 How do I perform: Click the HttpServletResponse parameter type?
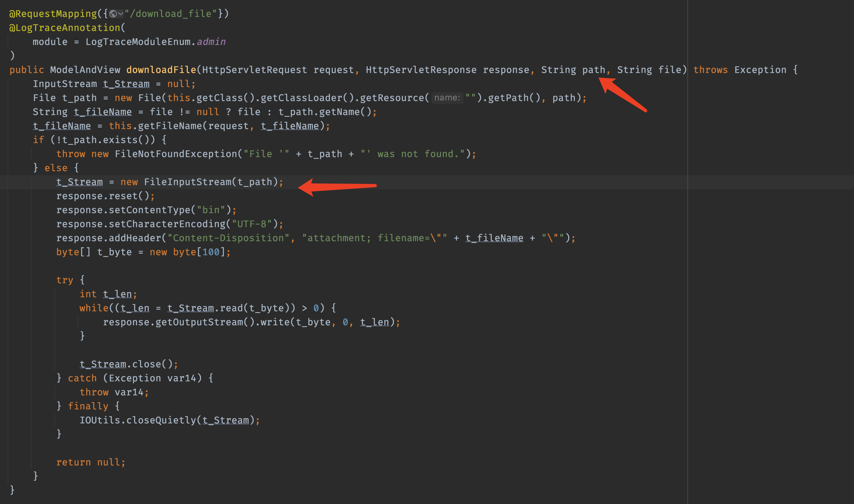421,70
